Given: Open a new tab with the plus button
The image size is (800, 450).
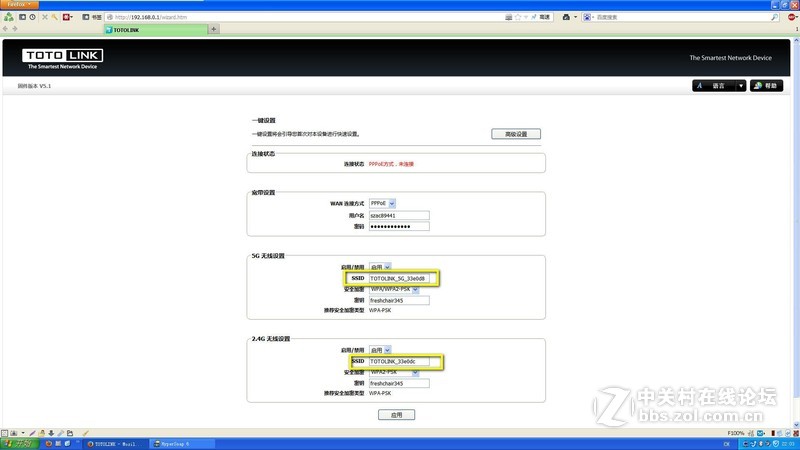Looking at the screenshot, I should point(214,29).
